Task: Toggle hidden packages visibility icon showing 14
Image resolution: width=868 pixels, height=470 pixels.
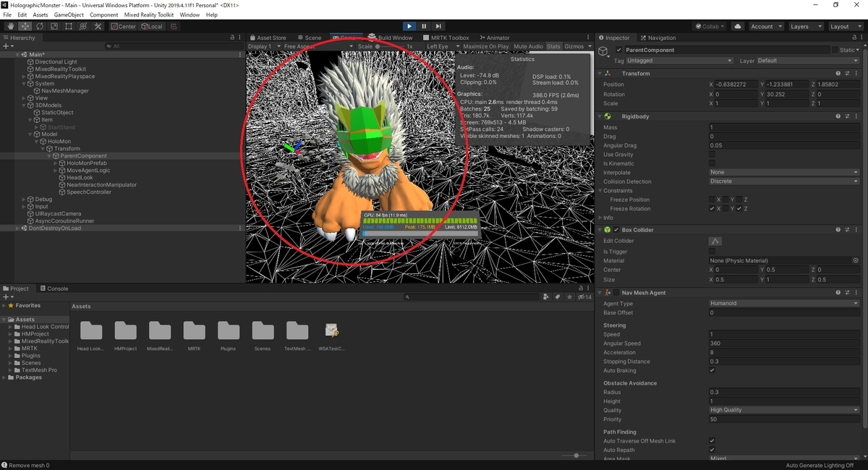Action: [584, 297]
